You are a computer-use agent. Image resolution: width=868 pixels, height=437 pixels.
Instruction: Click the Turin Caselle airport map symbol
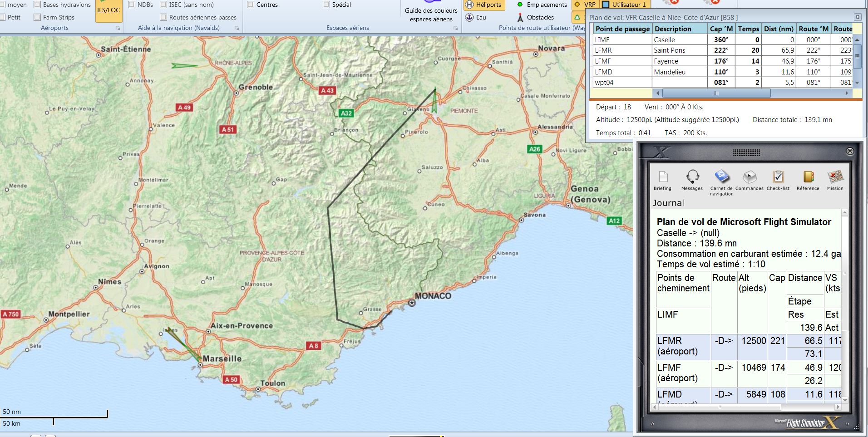point(434,101)
